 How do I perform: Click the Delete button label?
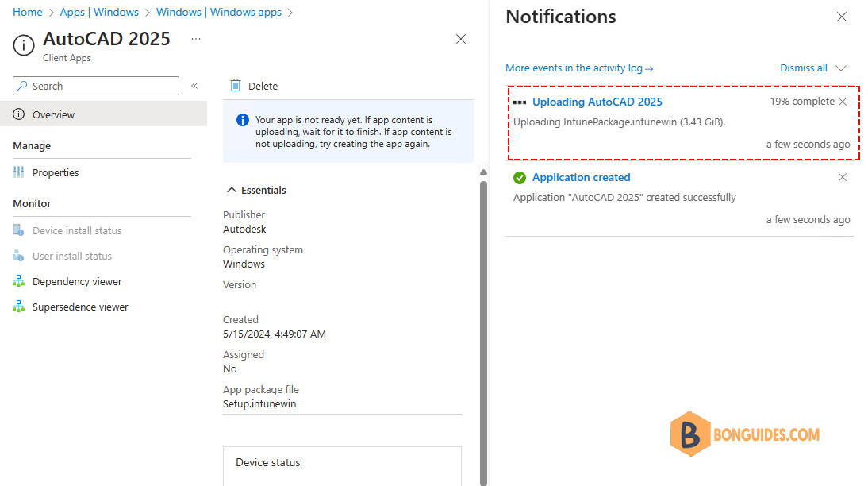click(263, 86)
